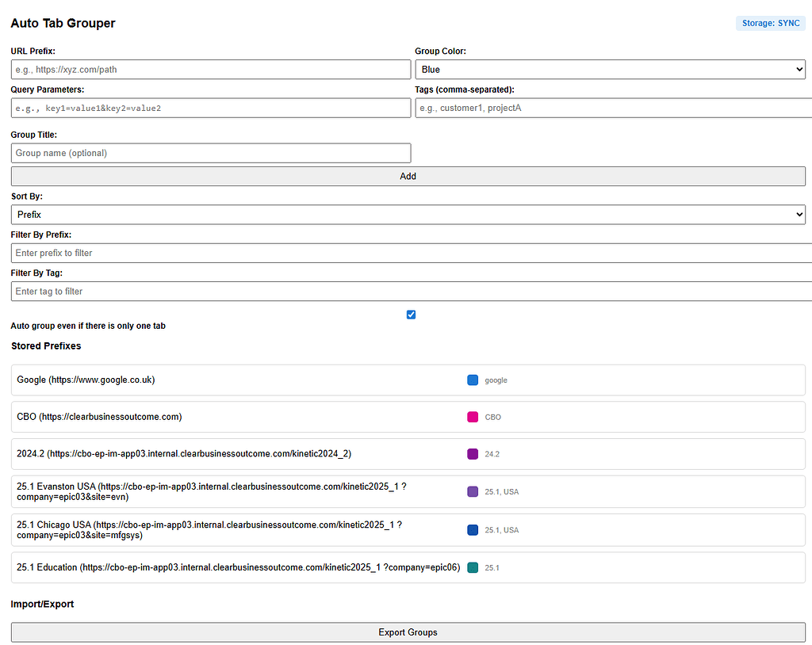The width and height of the screenshot is (812, 645).
Task: Open the Sort By dropdown
Action: 407,214
